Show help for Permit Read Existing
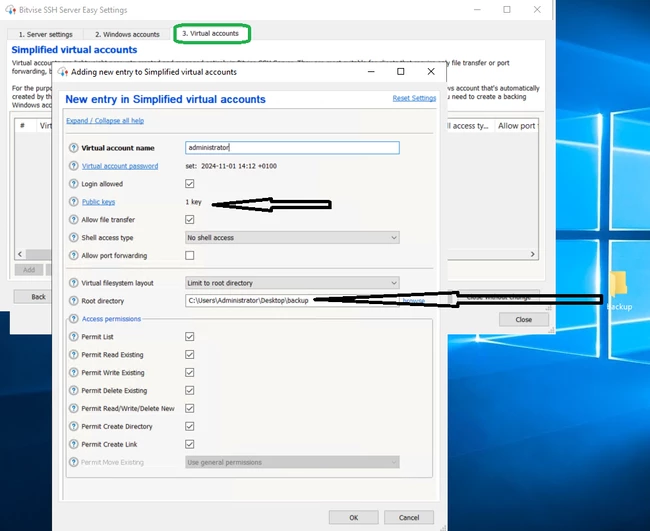This screenshot has width=650, height=531. pyautogui.click(x=73, y=354)
